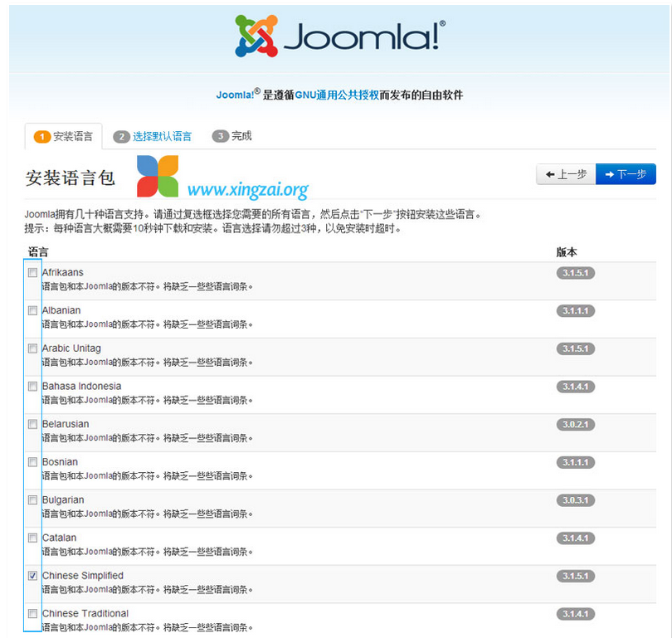The height and width of the screenshot is (638, 672).
Task: Click the Belarusian label
Action: tap(66, 424)
